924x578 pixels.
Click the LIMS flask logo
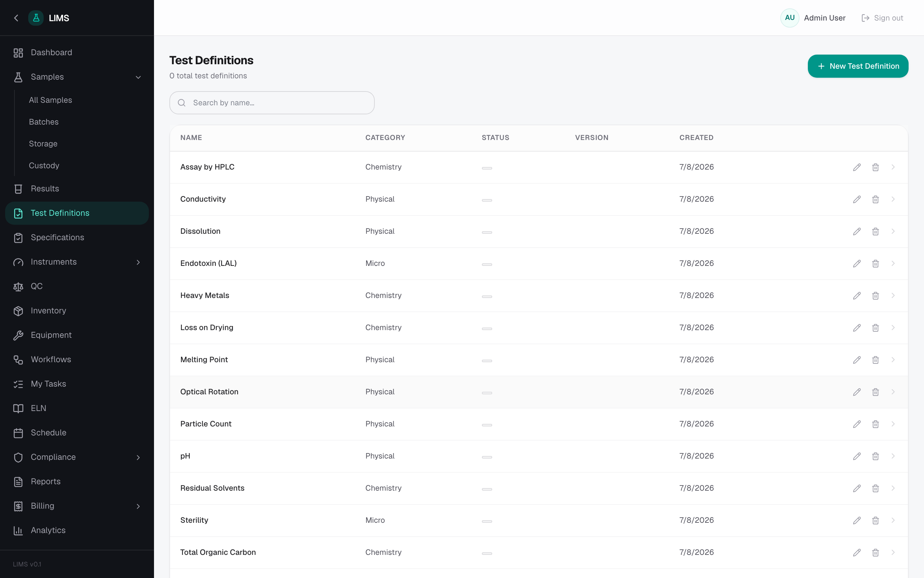pyautogui.click(x=36, y=18)
